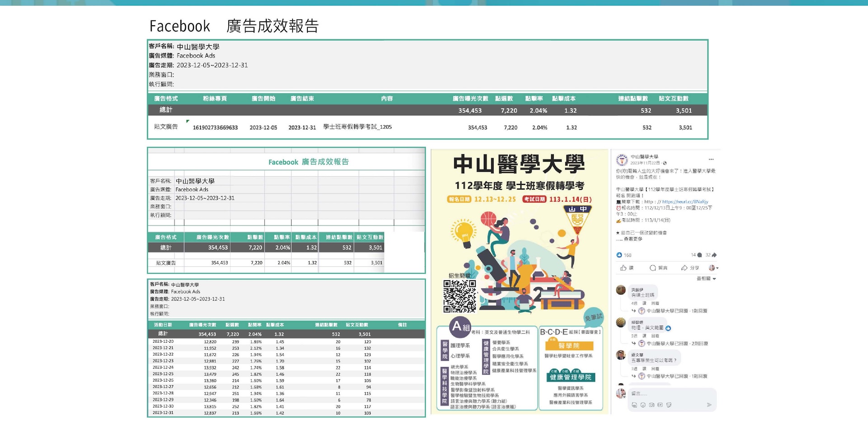
Task: Open the reurl.cc/8NaRjy link in the post
Action: pyautogui.click(x=685, y=202)
